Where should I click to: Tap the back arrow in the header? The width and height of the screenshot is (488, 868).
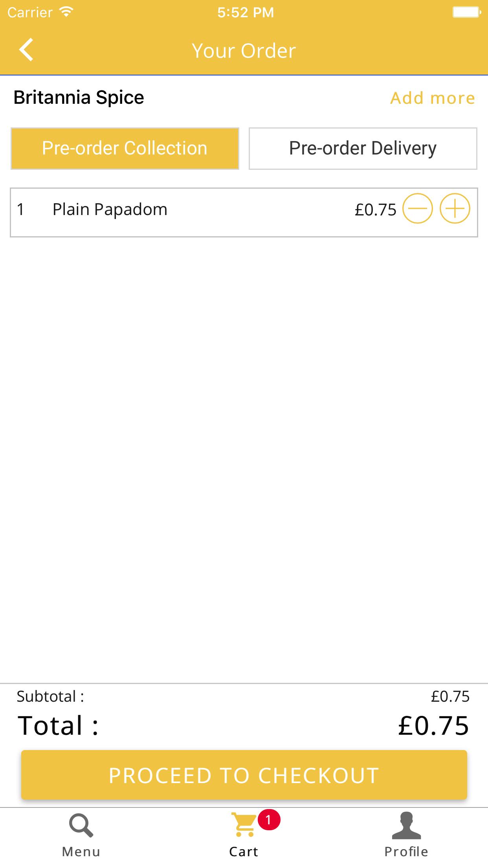tap(26, 50)
